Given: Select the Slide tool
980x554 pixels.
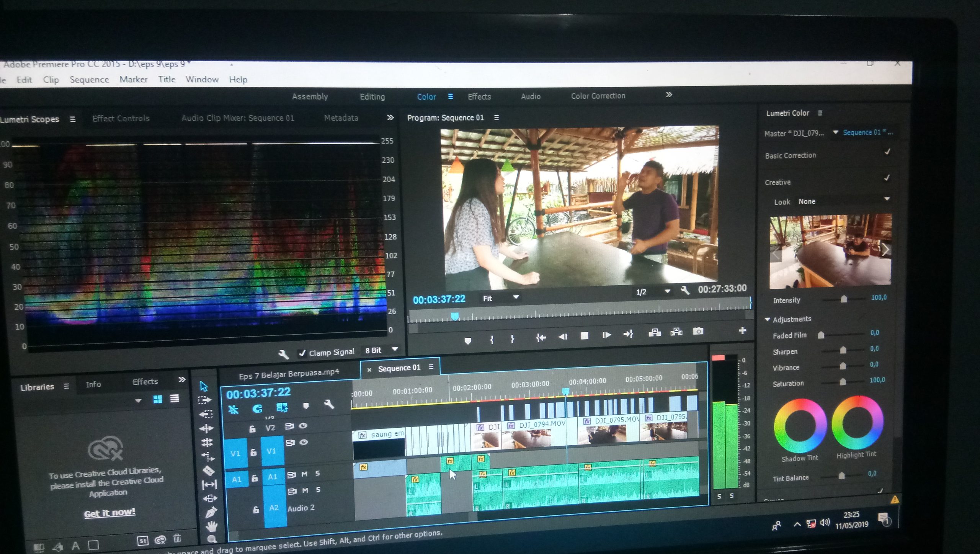Looking at the screenshot, I should click(x=210, y=498).
